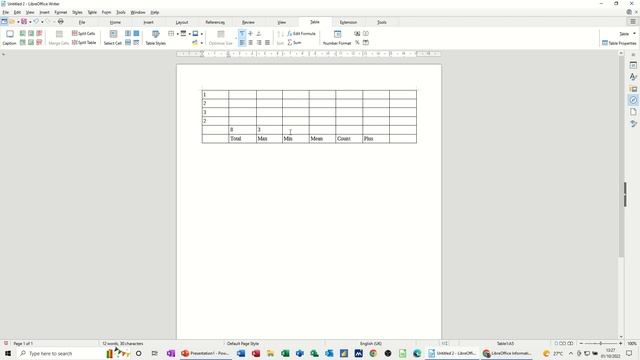640x360 pixels.
Task: Switch to the Extension ribbon tab
Action: click(348, 22)
